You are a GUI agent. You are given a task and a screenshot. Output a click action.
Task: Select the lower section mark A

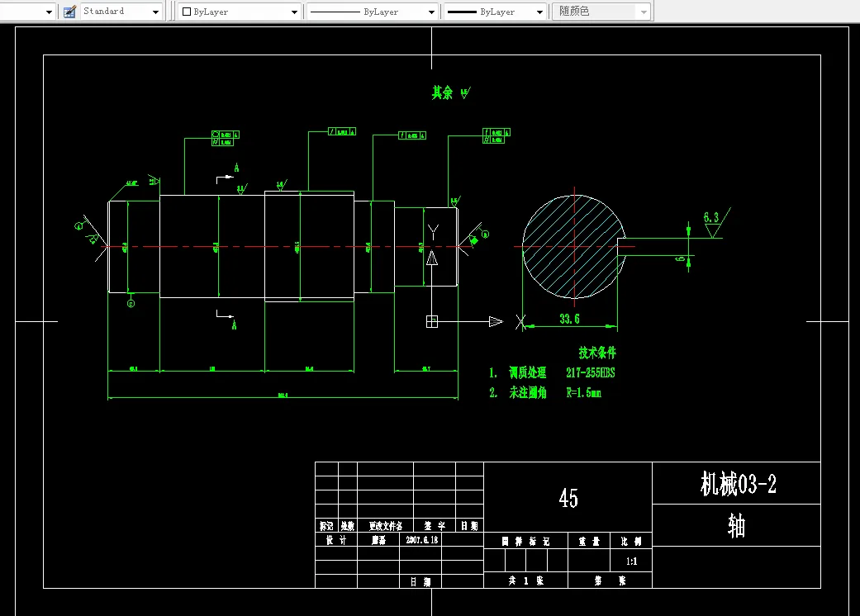(x=234, y=325)
